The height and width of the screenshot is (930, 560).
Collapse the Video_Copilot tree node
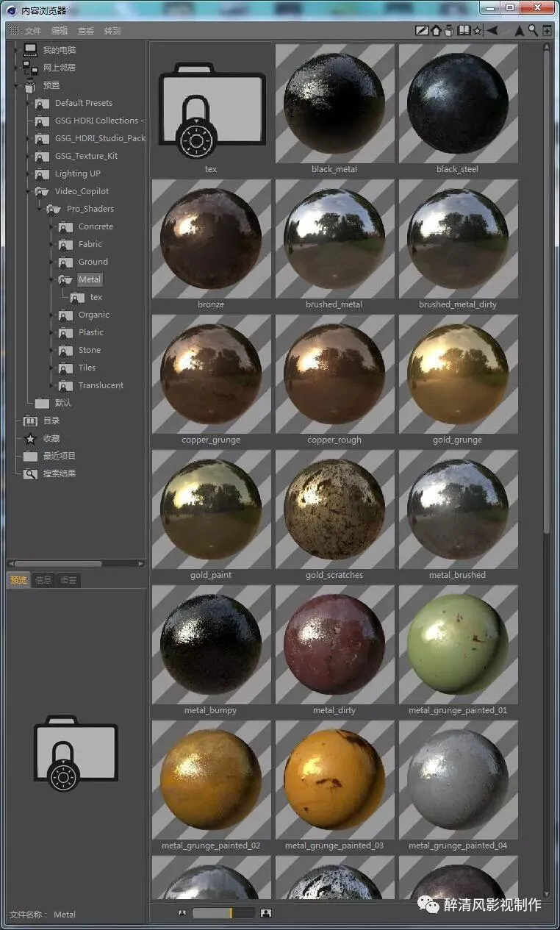coord(28,191)
